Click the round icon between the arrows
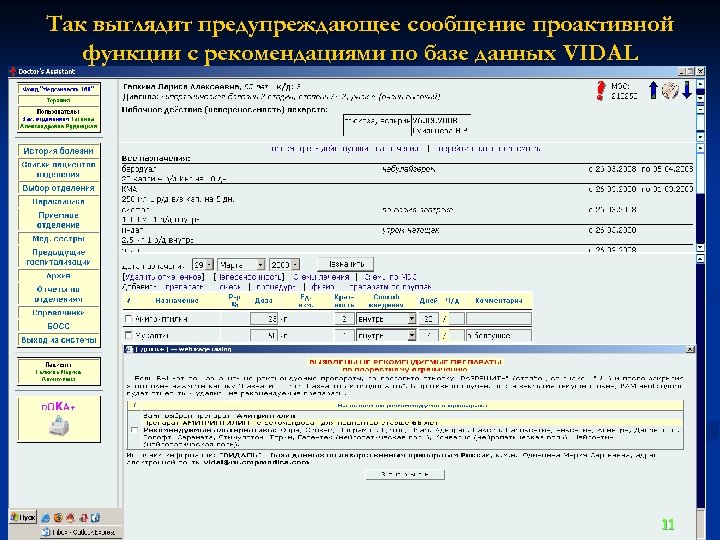This screenshot has height=540, width=720. click(x=670, y=90)
